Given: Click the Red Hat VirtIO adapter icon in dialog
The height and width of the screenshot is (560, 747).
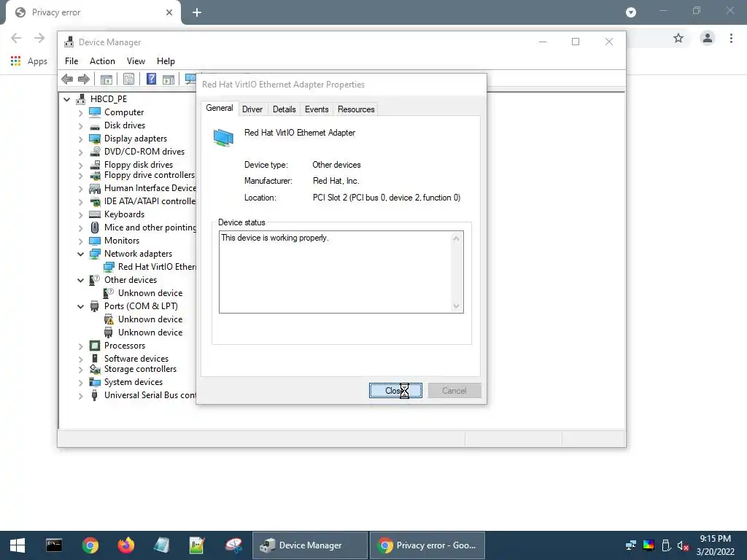Looking at the screenshot, I should coord(223,138).
